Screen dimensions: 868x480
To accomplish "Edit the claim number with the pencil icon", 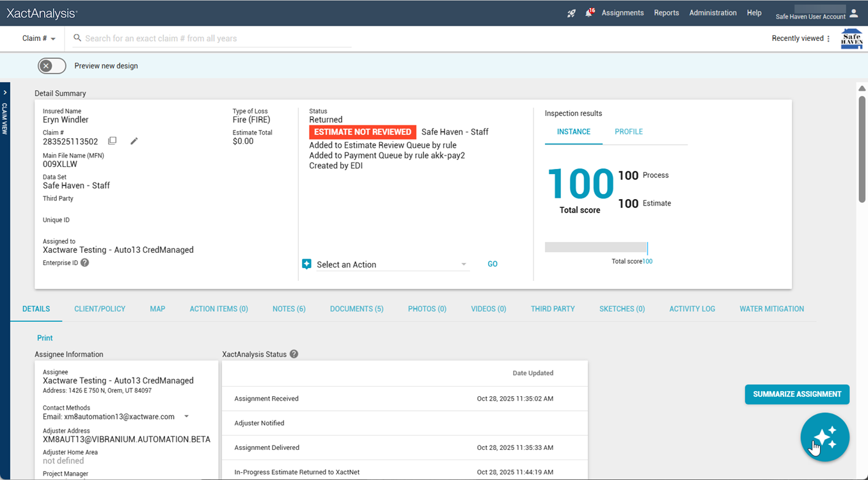I will (134, 141).
